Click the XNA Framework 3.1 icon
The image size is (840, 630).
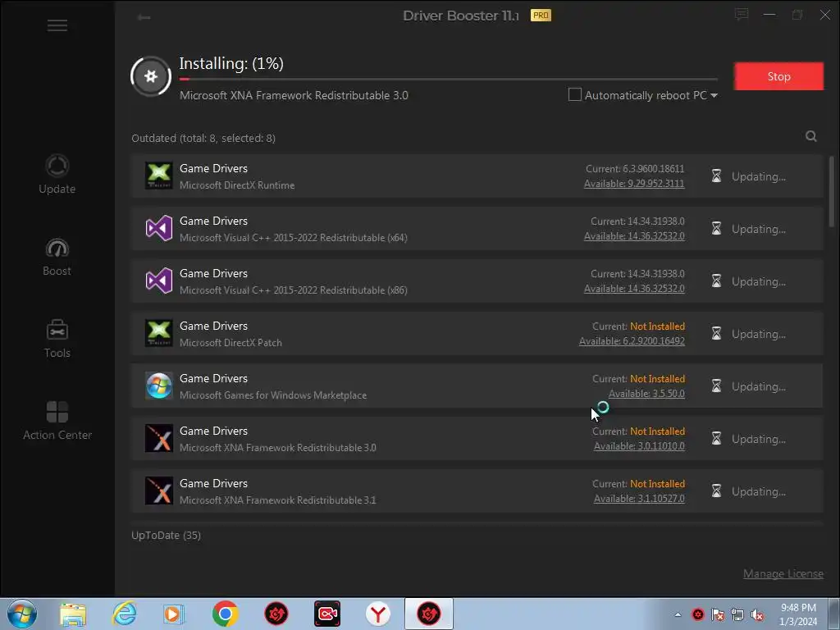coord(159,491)
